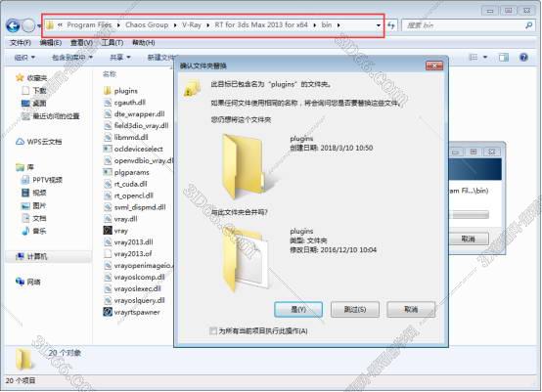The image size is (542, 392).
Task: Select vray2013.dll file
Action: (128, 242)
